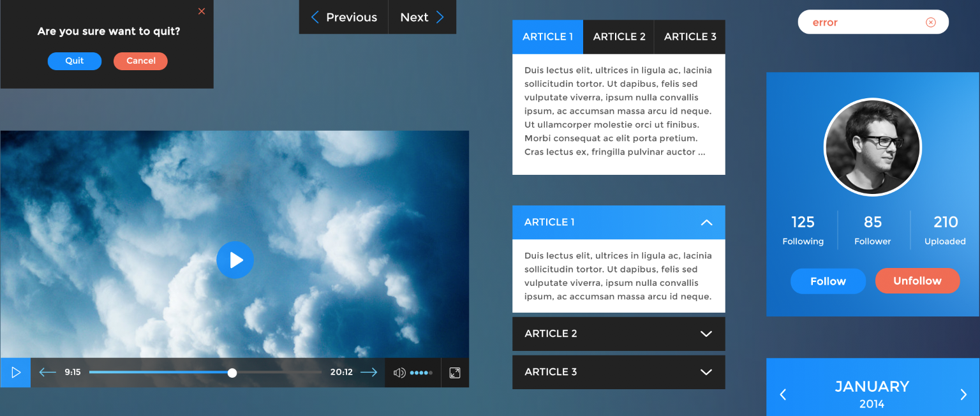Click the play icon in video control bar

15,373
